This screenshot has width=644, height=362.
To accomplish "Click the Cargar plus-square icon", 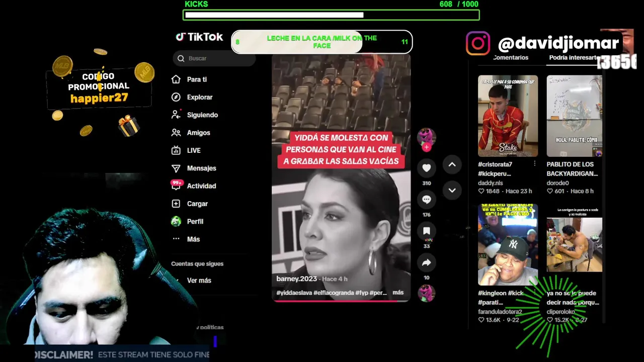I will 176,204.
